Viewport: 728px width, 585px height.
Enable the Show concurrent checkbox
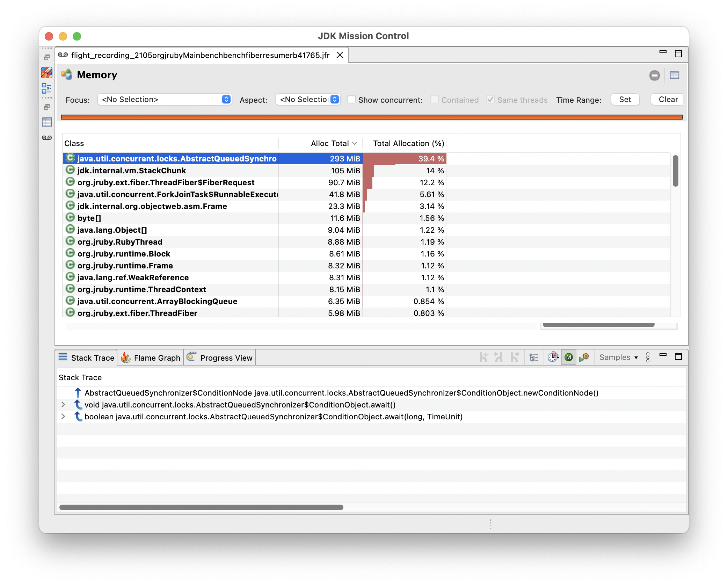pyautogui.click(x=351, y=100)
